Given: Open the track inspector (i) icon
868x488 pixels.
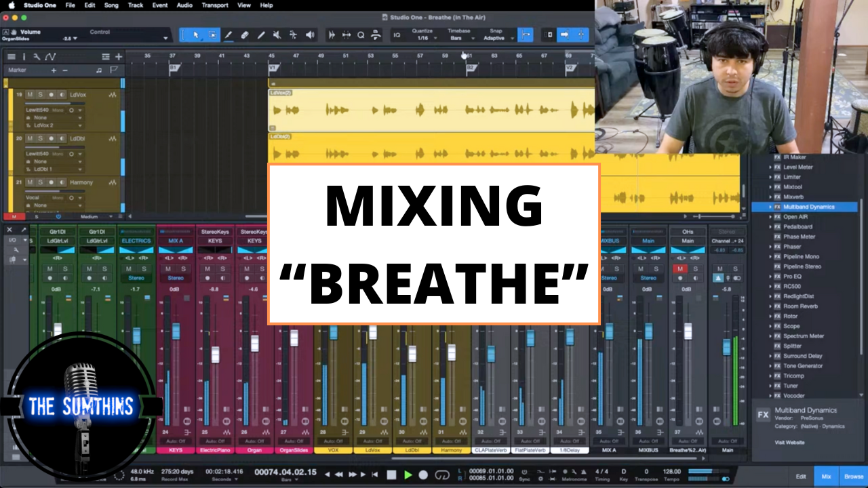Looking at the screenshot, I should point(24,57).
